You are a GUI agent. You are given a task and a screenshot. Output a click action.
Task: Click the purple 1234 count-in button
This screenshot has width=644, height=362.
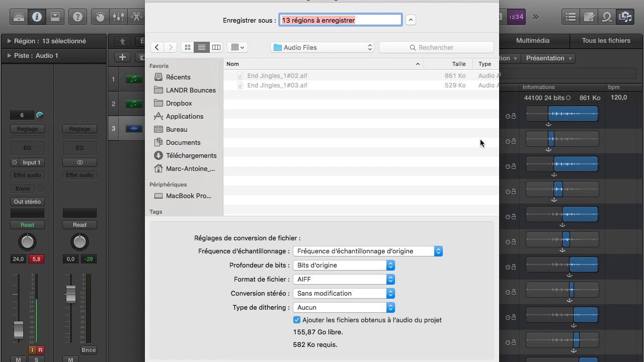point(516,17)
